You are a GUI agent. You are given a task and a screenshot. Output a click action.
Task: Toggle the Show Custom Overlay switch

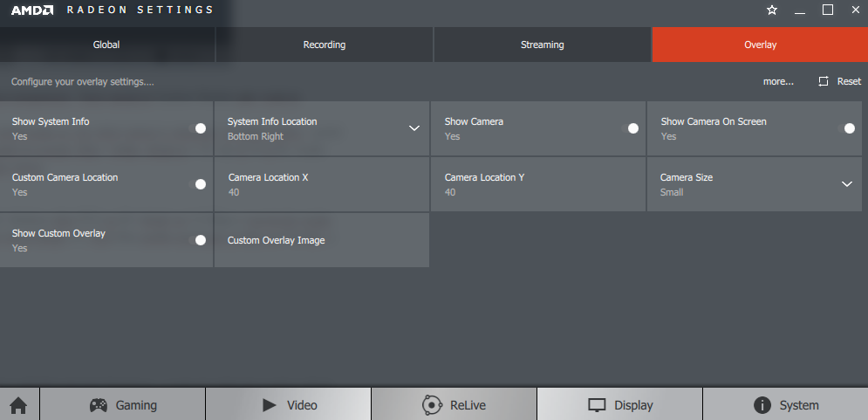(x=197, y=240)
